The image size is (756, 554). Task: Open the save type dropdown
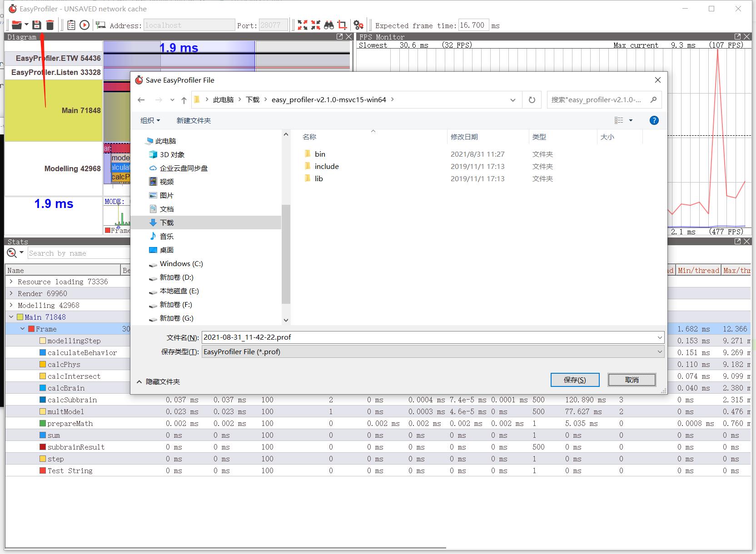(660, 352)
